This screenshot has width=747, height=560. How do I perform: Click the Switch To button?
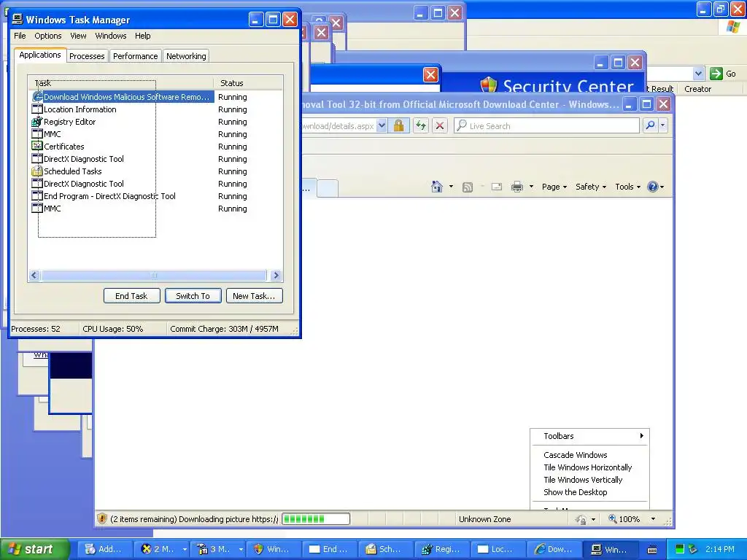pyautogui.click(x=193, y=296)
